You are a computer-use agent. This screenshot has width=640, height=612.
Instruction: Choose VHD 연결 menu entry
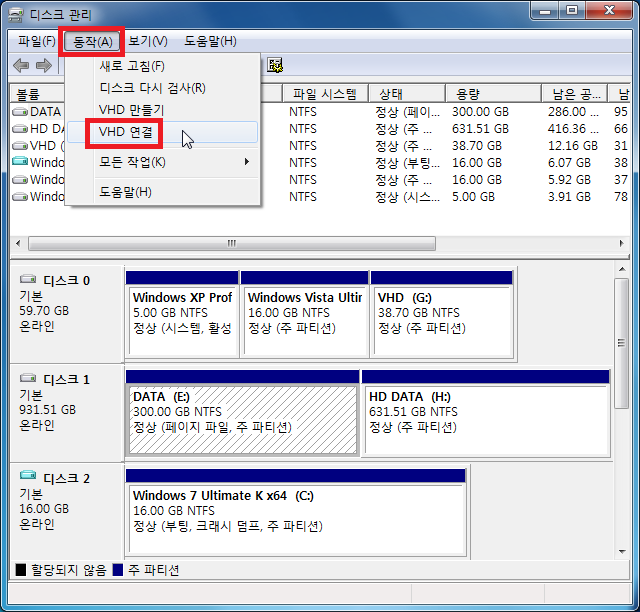tap(163, 132)
